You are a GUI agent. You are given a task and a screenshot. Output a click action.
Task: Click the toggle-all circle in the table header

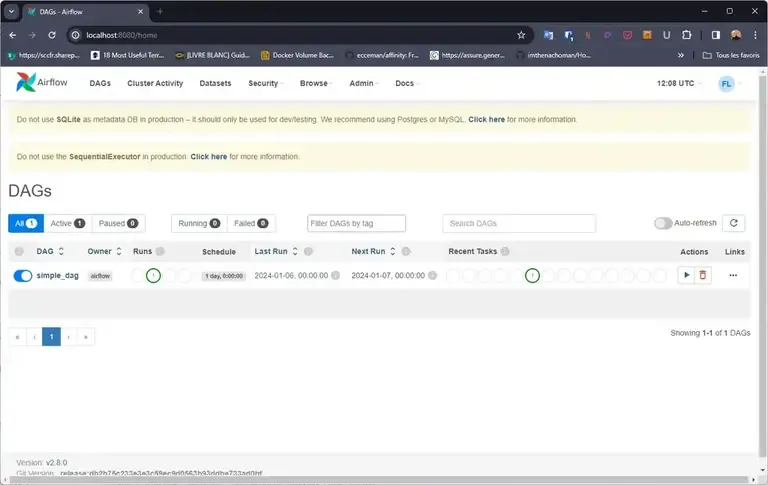pyautogui.click(x=19, y=251)
